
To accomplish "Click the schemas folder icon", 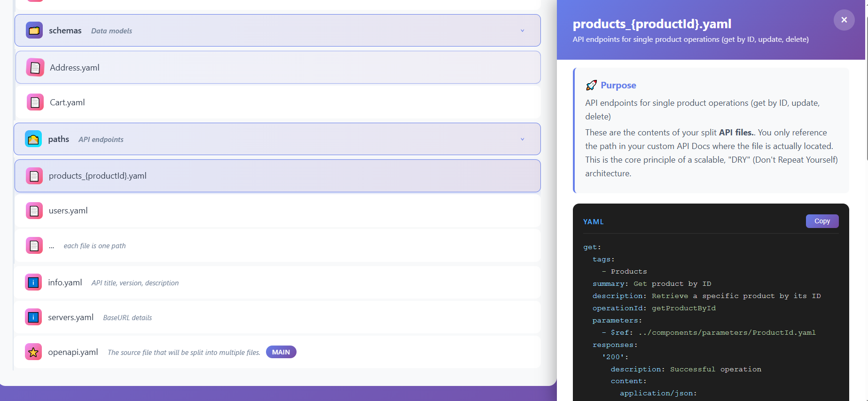I will pos(34,31).
